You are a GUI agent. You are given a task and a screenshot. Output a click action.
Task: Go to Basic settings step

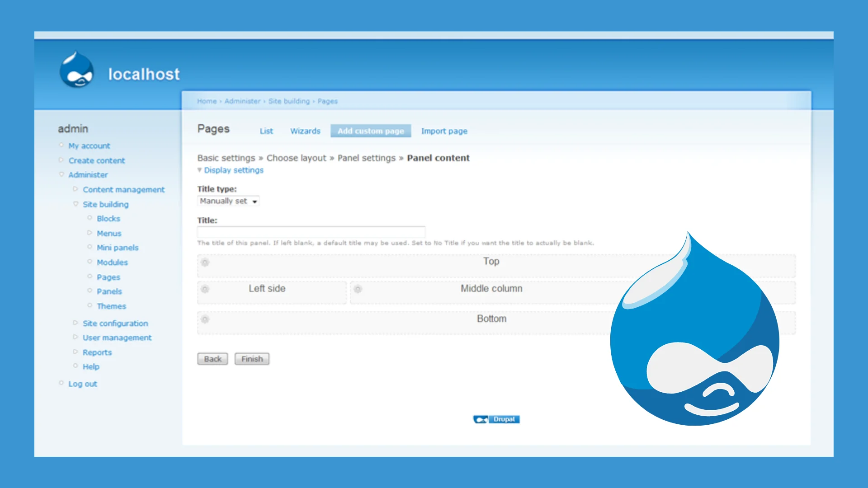[x=226, y=158]
